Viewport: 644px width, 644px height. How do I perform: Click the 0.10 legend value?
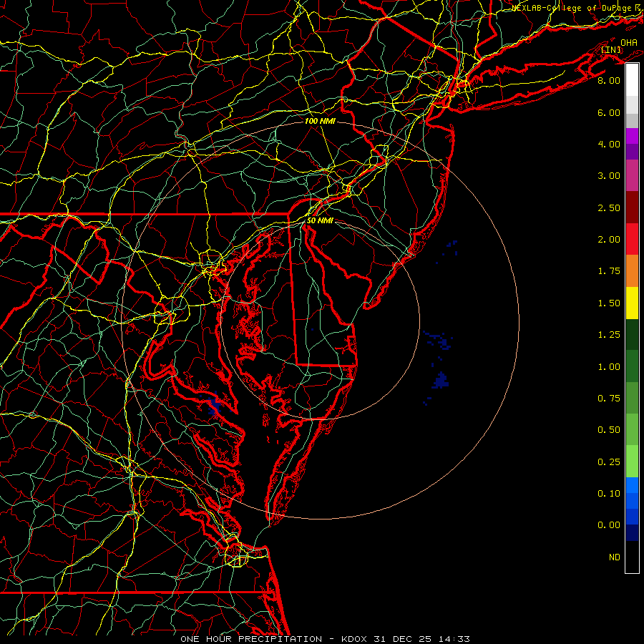pyautogui.click(x=609, y=494)
